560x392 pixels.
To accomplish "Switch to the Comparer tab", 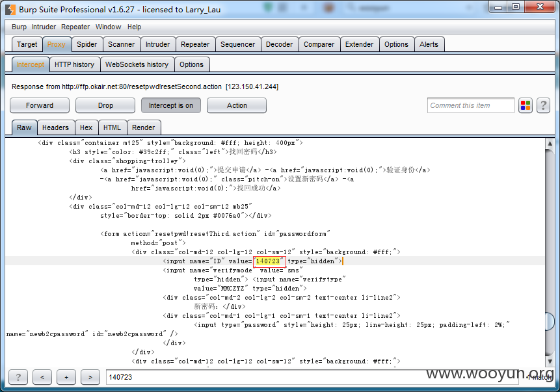I will pyautogui.click(x=319, y=44).
